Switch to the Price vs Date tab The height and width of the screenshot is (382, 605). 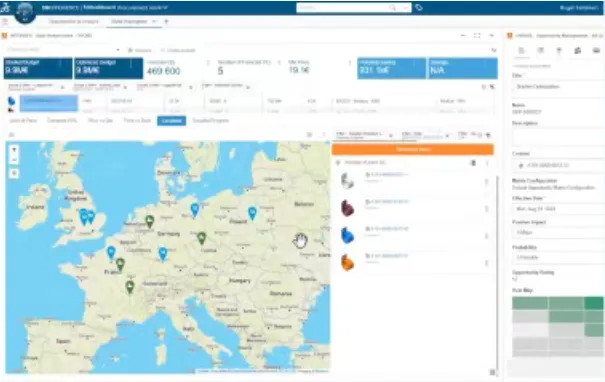click(x=137, y=121)
